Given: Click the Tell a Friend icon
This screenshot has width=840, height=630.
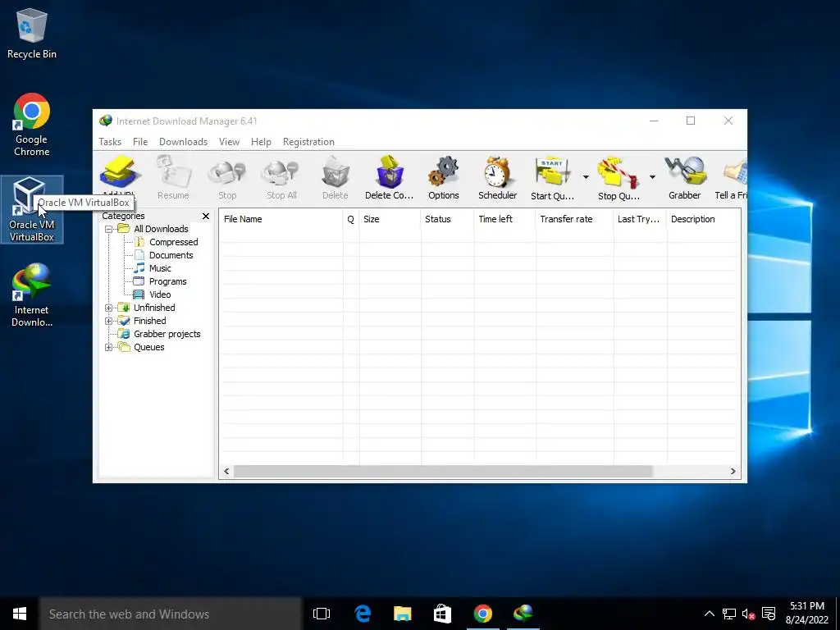Looking at the screenshot, I should pyautogui.click(x=734, y=172).
